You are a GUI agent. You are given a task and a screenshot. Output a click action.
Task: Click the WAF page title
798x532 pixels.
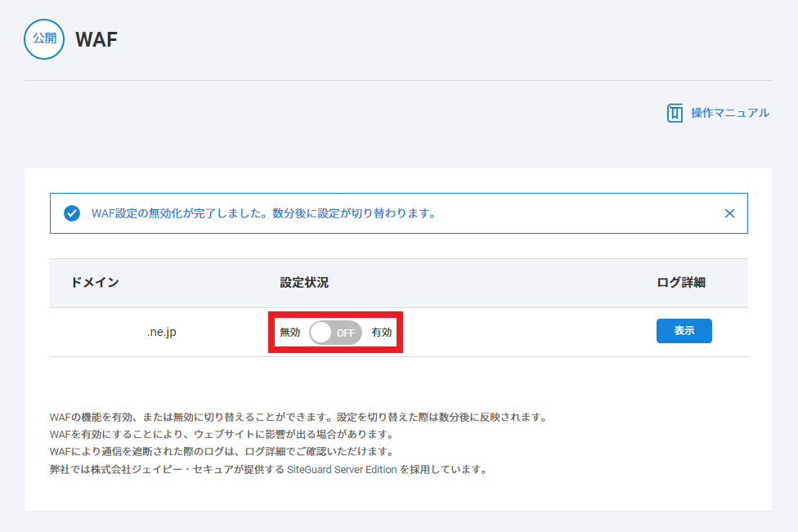[x=96, y=39]
